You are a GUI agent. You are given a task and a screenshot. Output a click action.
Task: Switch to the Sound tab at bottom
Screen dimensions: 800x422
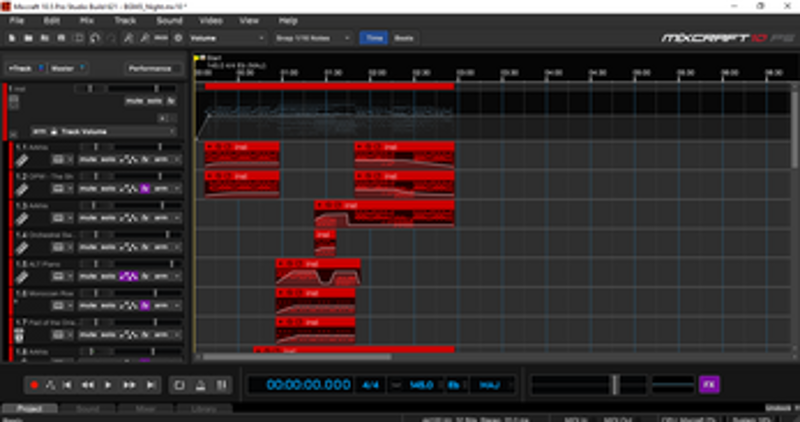point(87,408)
